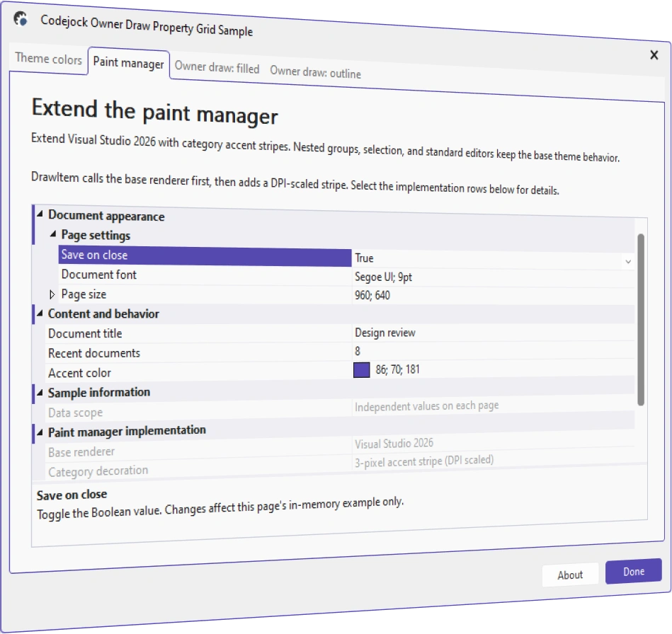The width and height of the screenshot is (672, 634).
Task: Collapse the Page settings group
Action: [53, 234]
